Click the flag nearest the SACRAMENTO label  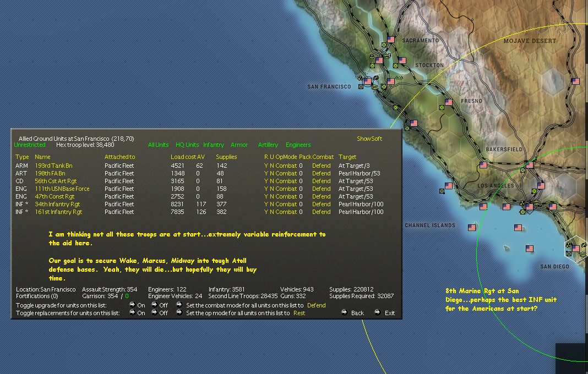coord(391,40)
